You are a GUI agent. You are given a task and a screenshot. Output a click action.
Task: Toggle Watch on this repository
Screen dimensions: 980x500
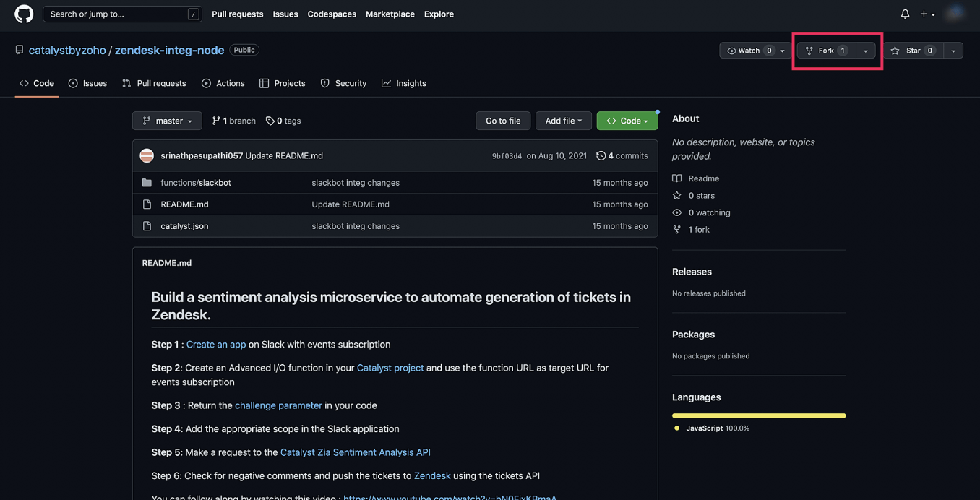(x=747, y=51)
